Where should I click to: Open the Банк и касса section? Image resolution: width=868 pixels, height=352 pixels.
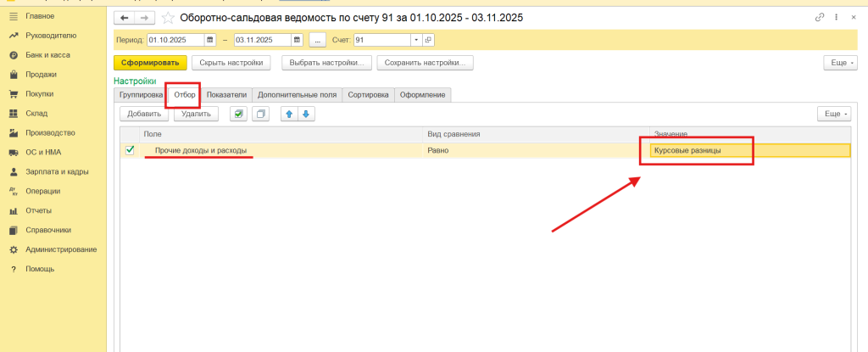pos(47,55)
